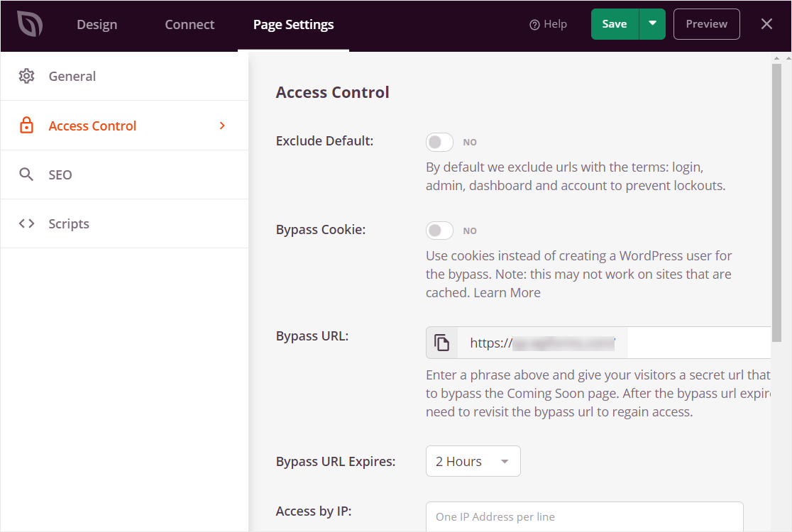Switch to the Design tab
Image resolution: width=792 pixels, height=532 pixels.
tap(97, 25)
